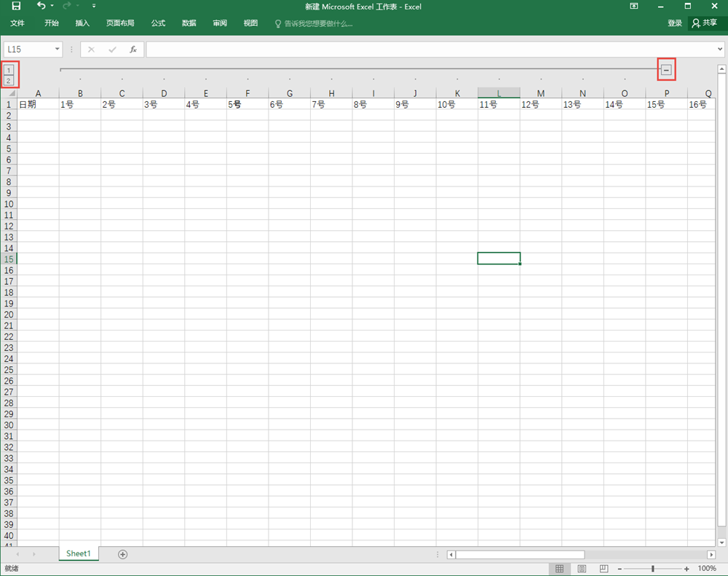
Task: Click the Insert Function fx icon
Action: pyautogui.click(x=133, y=50)
